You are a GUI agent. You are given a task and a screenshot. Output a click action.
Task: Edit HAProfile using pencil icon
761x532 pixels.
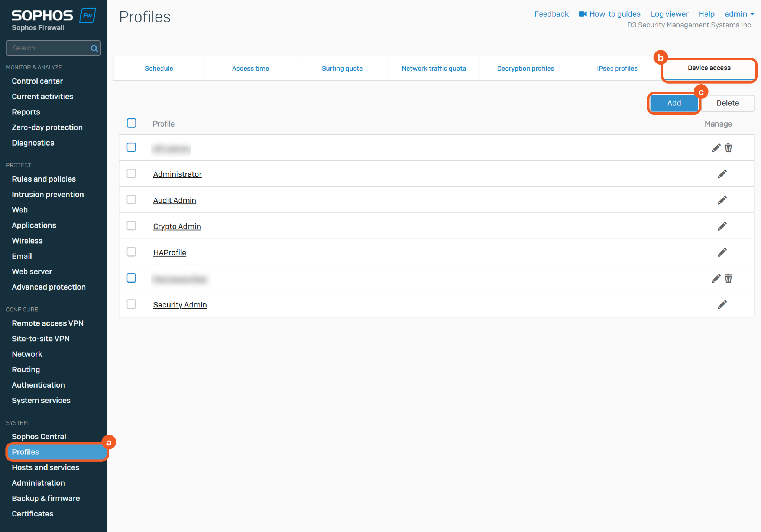pos(722,252)
